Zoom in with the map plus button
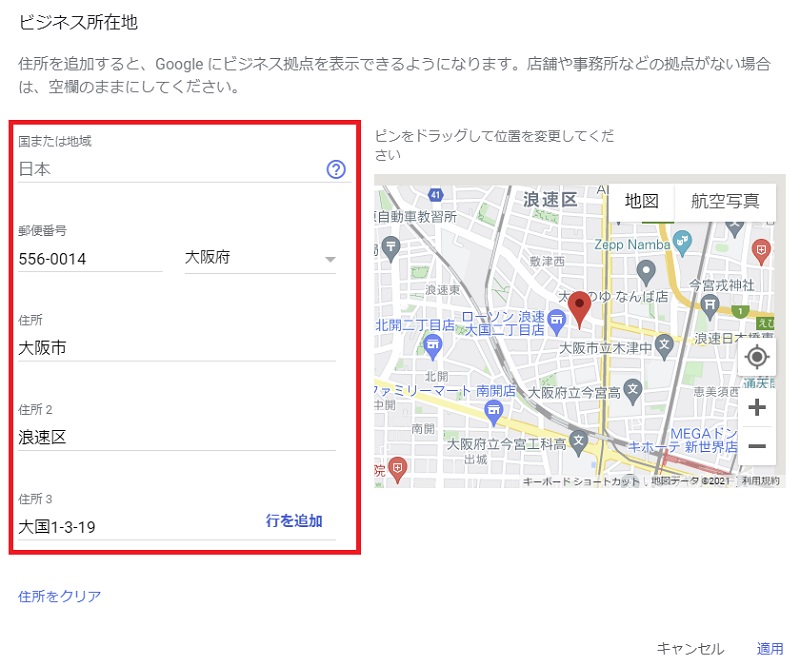This screenshot has width=800, height=666. (757, 407)
